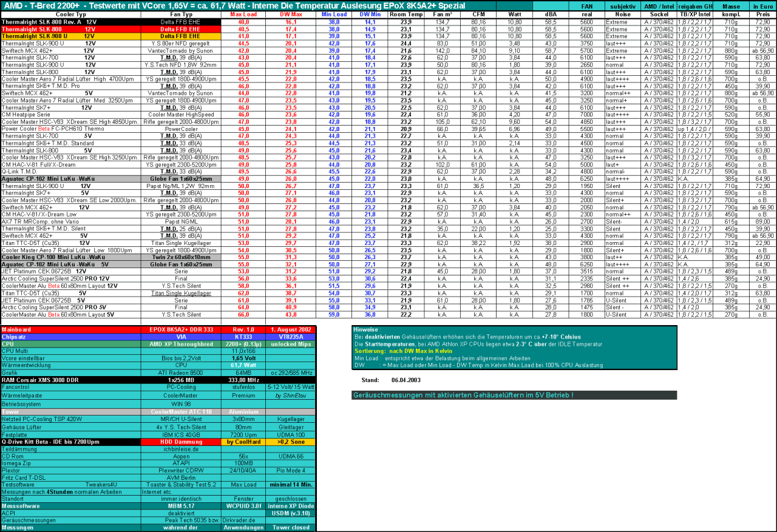Select the 'USDM (v.3.10)' cell

[x=291, y=513]
